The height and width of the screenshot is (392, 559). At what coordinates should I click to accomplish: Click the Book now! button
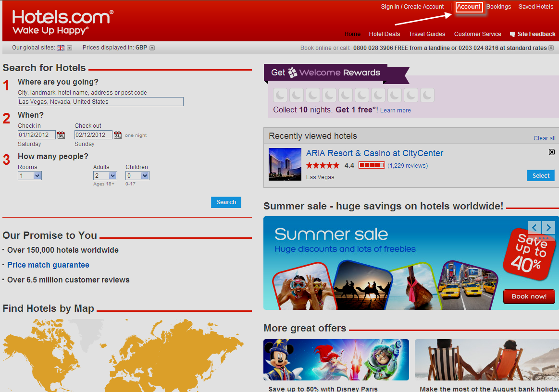point(529,296)
